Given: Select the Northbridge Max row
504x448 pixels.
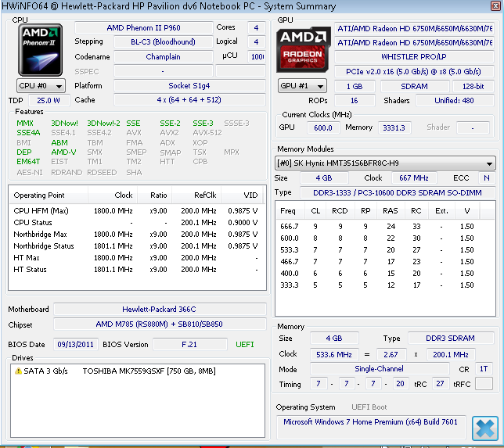Looking at the screenshot, I should coord(137,235).
